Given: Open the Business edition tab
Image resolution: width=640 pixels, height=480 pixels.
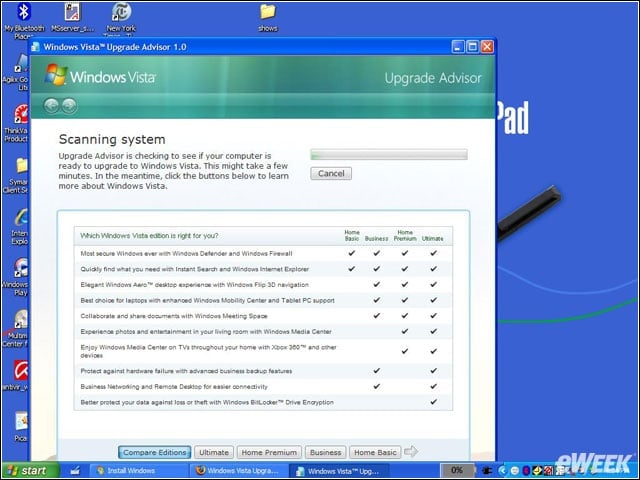Looking at the screenshot, I should click(x=325, y=452).
